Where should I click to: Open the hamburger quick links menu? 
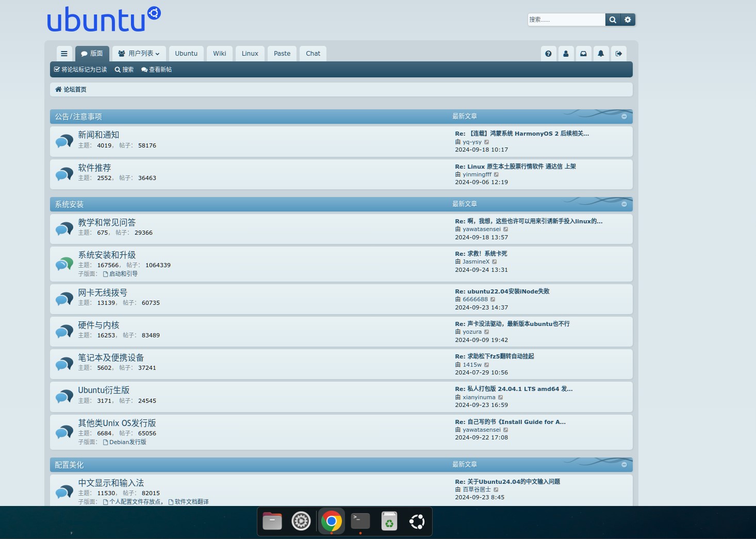[64, 54]
